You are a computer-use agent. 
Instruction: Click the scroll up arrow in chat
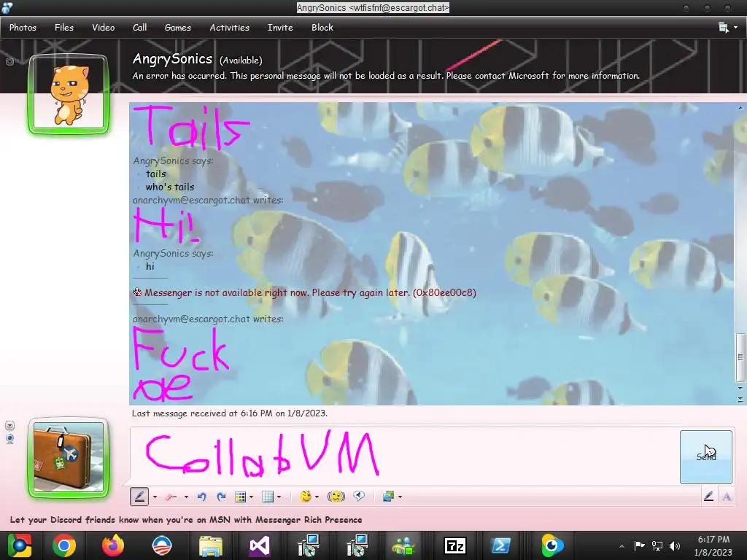(x=740, y=108)
